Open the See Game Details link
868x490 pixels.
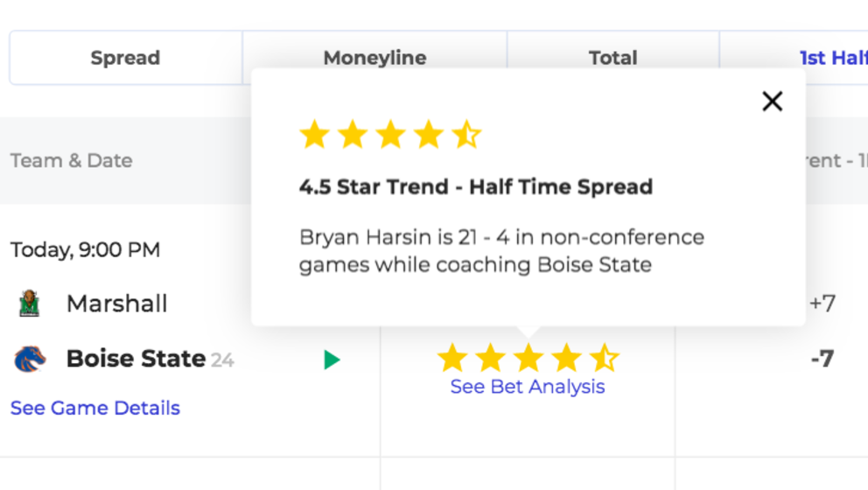95,408
